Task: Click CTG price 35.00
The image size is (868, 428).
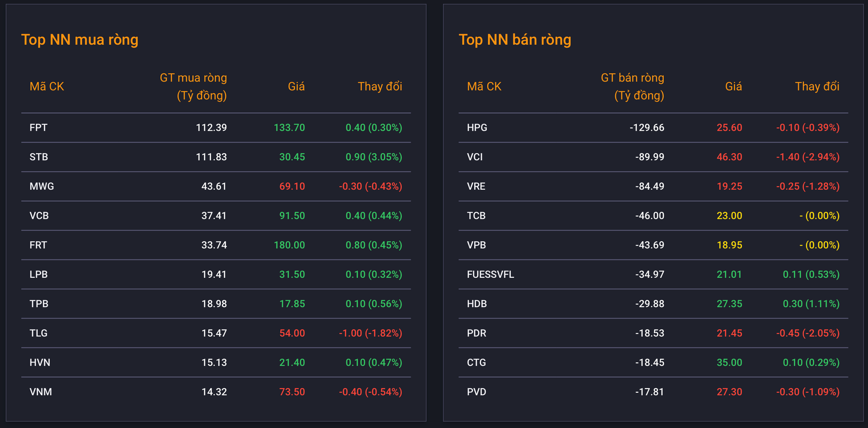Action: [x=730, y=363]
